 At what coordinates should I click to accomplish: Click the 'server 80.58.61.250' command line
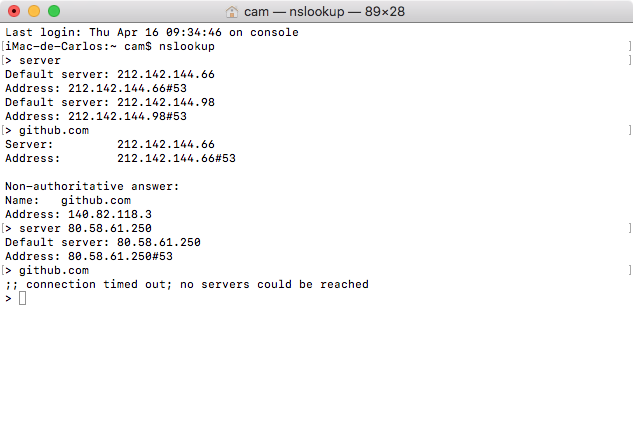78,229
